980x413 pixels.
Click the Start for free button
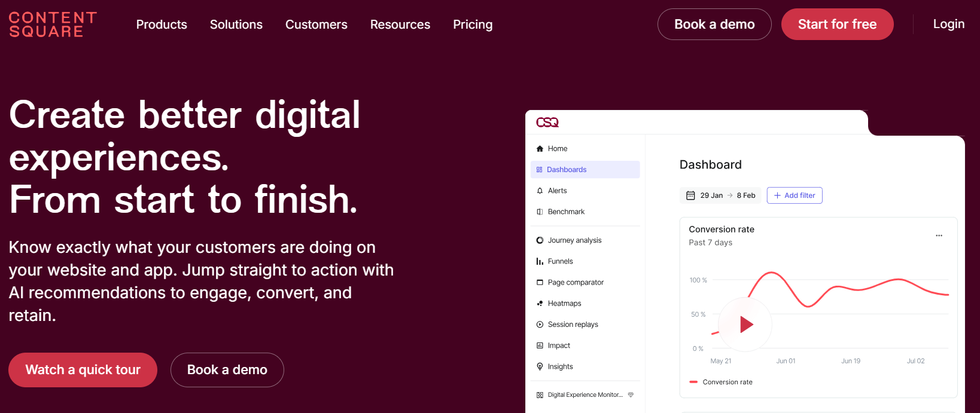coord(837,24)
